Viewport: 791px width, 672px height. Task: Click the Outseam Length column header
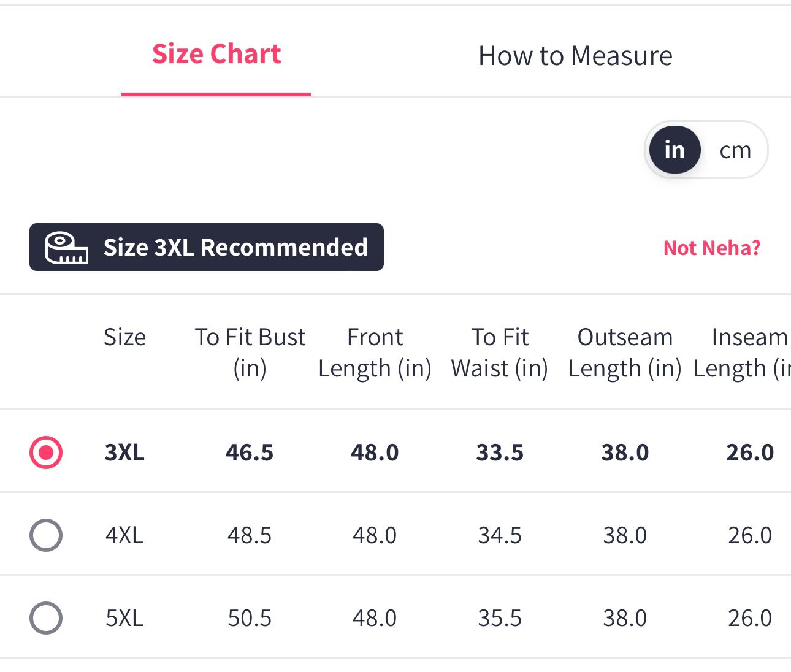625,353
